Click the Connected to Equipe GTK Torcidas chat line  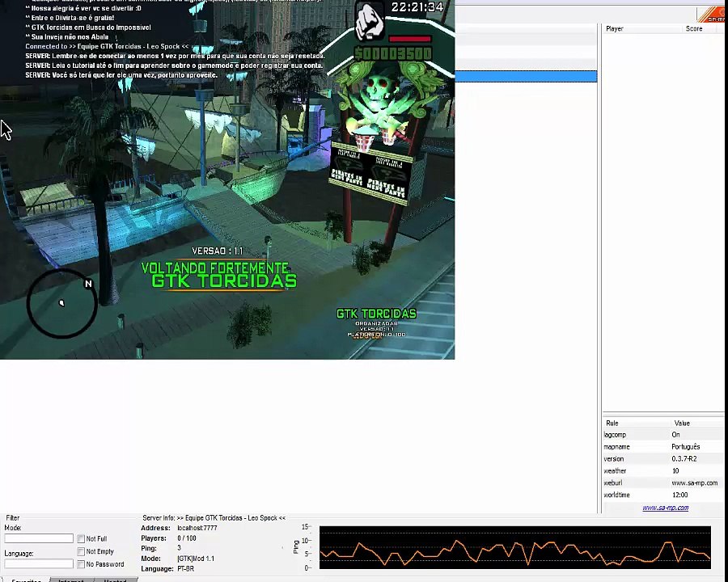click(x=107, y=46)
